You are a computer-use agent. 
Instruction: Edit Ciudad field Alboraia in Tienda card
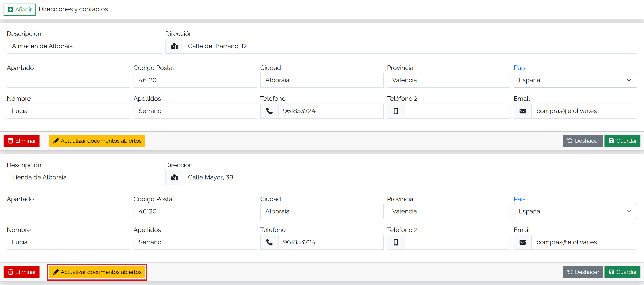(322, 211)
